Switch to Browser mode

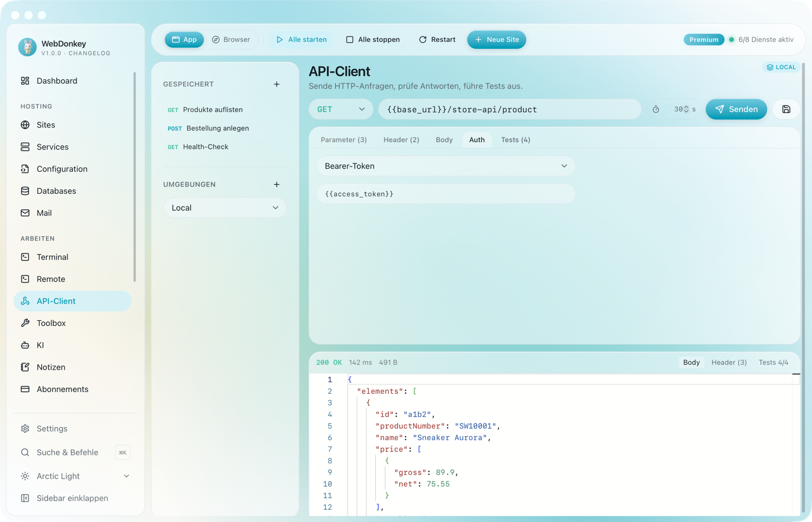click(x=231, y=39)
